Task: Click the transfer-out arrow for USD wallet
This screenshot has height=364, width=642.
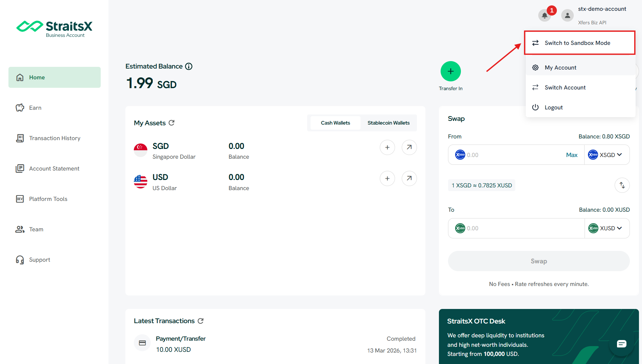Action: point(409,178)
